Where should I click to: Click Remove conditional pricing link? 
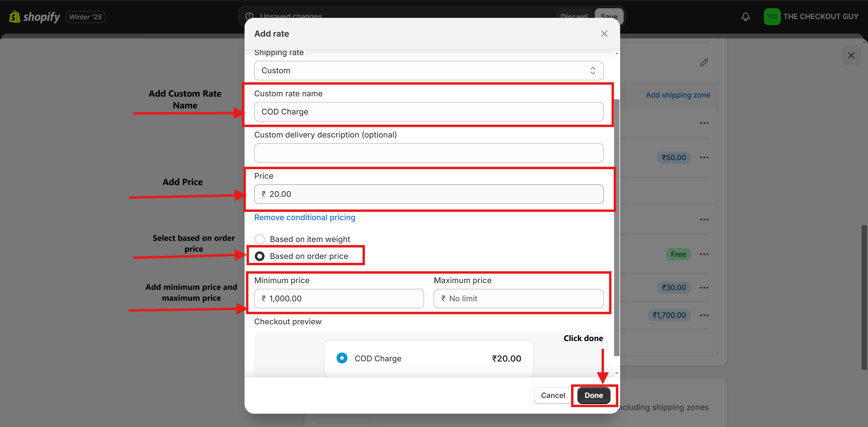(304, 217)
